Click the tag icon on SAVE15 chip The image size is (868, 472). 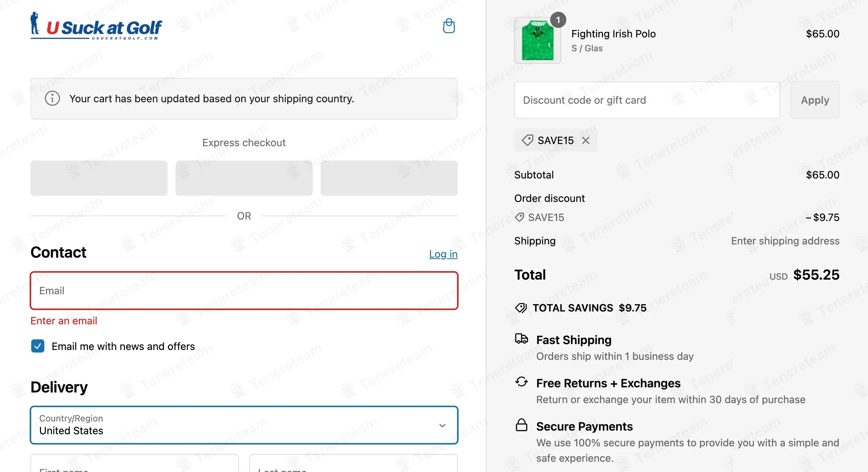pyautogui.click(x=527, y=140)
